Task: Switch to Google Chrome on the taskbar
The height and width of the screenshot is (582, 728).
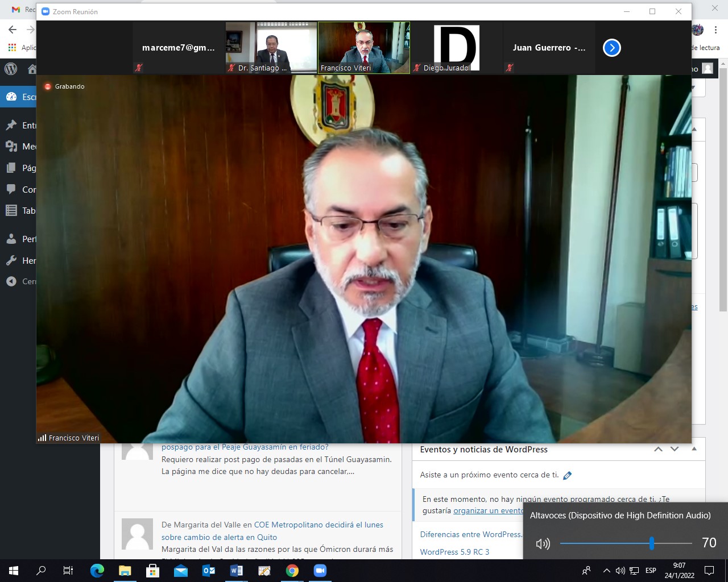Action: click(292, 571)
